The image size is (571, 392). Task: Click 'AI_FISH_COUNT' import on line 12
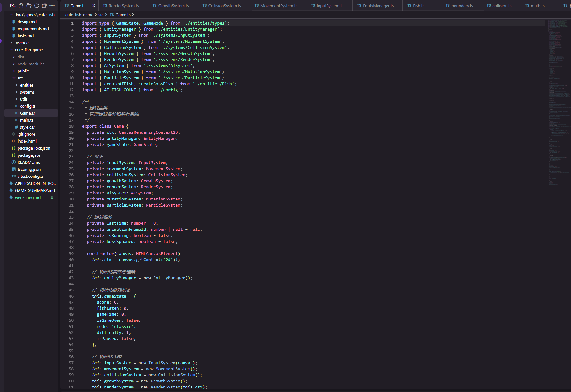click(x=120, y=90)
